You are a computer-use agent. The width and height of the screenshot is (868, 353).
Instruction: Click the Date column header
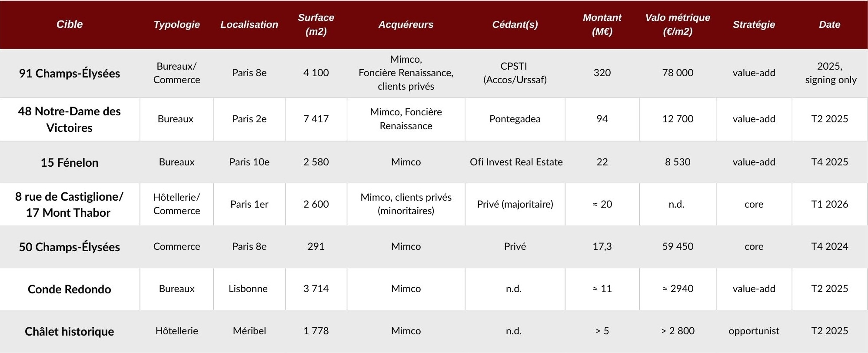829,24
